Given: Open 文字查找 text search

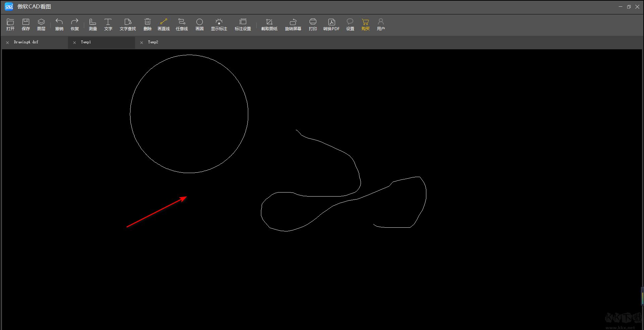Looking at the screenshot, I should (x=128, y=24).
